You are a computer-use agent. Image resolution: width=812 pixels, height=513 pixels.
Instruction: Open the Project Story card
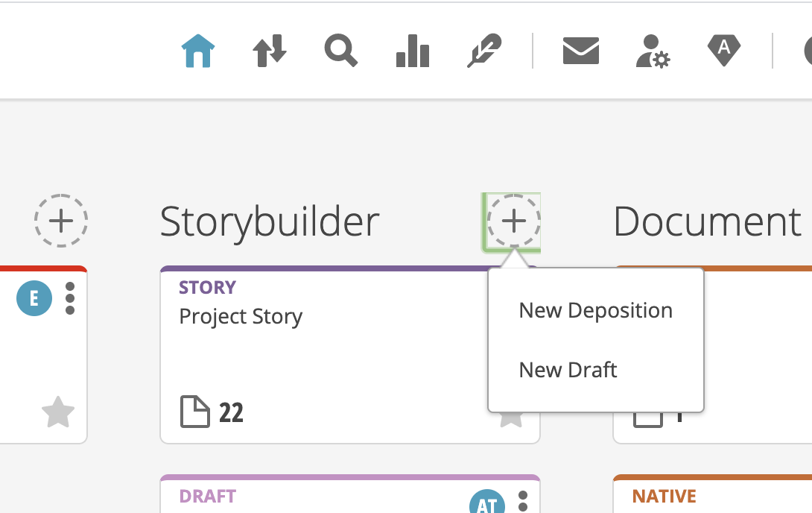coord(350,355)
